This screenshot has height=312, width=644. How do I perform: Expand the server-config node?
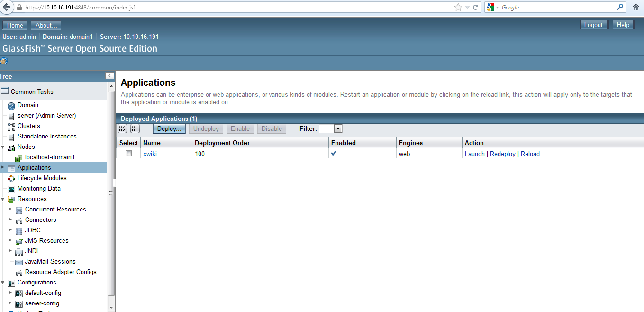click(10, 303)
